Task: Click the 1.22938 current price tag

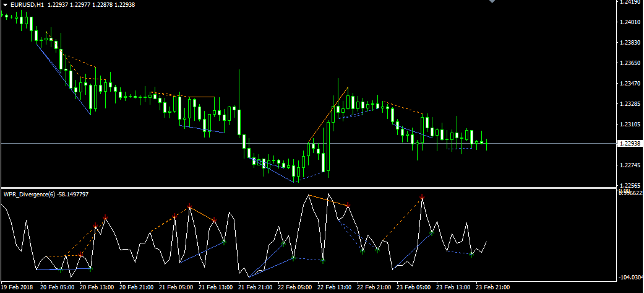Action: pos(629,144)
